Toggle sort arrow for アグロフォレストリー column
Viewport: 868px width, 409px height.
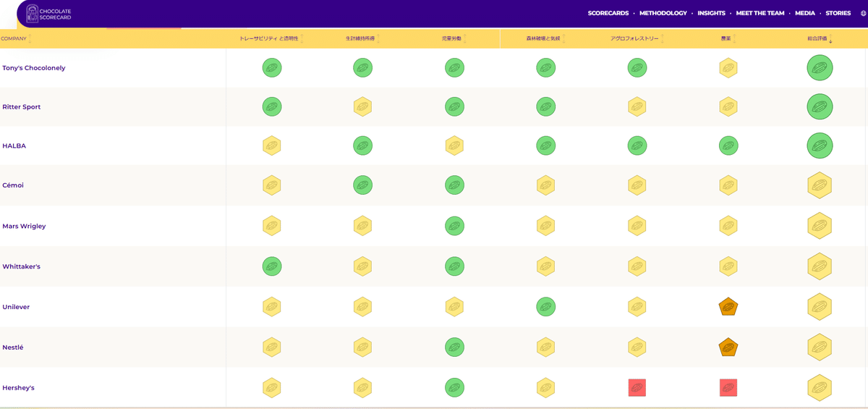(x=663, y=38)
